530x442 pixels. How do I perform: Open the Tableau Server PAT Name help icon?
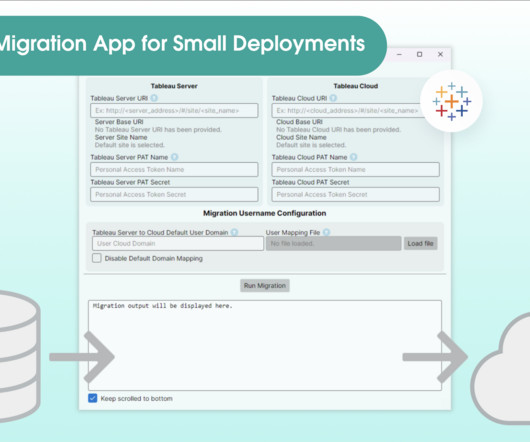174,157
